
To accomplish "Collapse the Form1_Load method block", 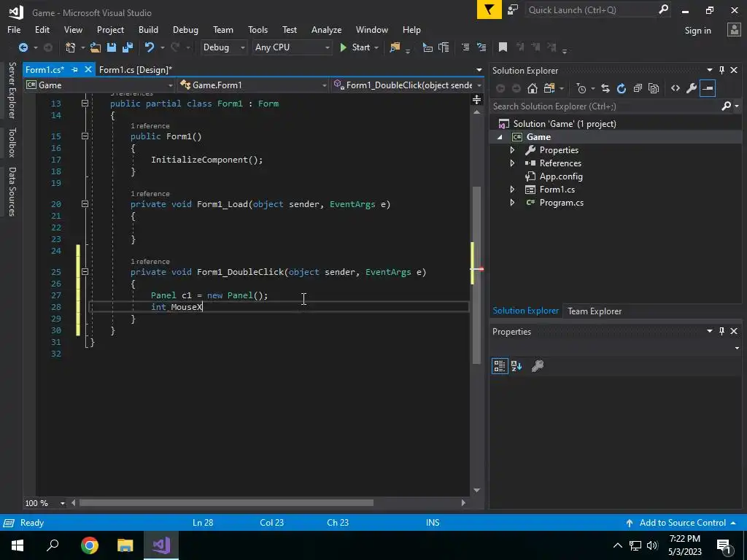I will (85, 204).
